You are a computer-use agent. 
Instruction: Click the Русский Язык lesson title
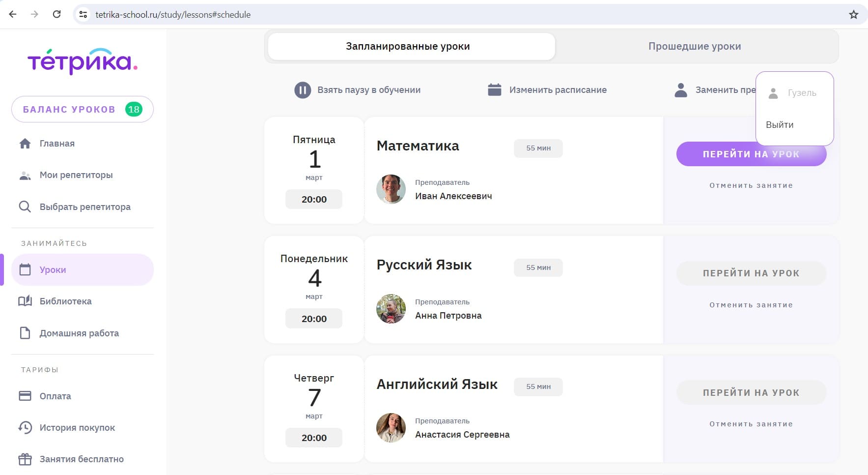[424, 265]
